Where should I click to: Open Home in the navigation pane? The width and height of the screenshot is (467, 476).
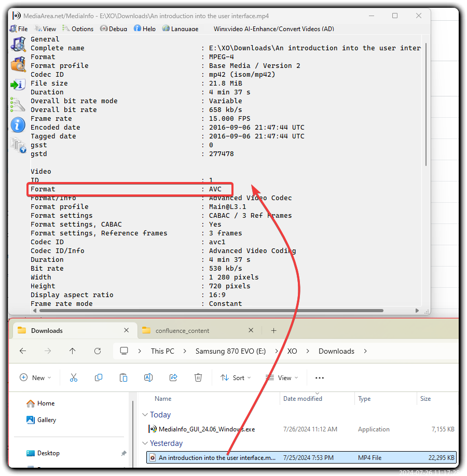[40, 403]
